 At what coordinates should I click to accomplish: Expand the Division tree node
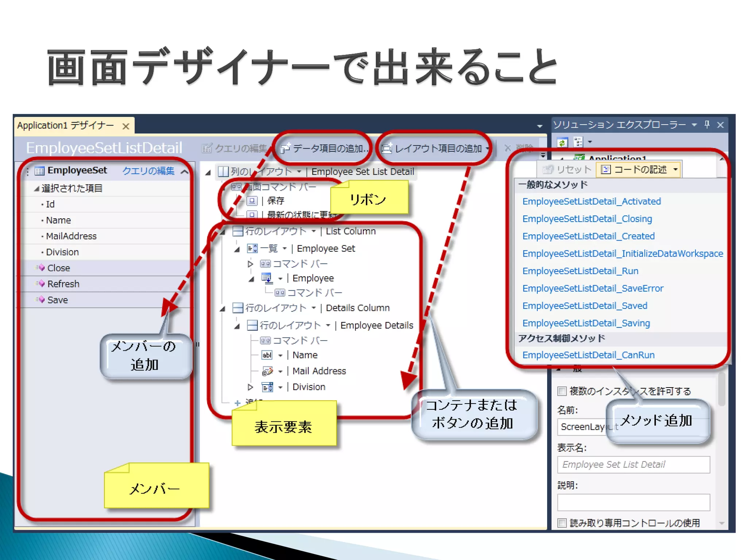click(250, 387)
